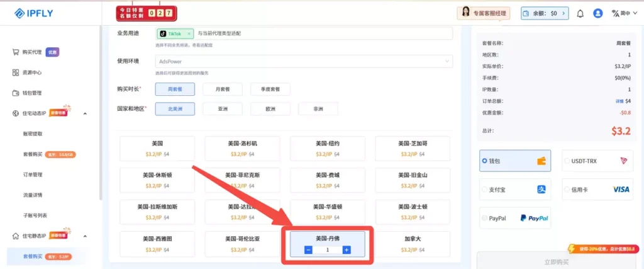Click the TikTok icon in the tag
The width and height of the screenshot is (644, 269).
click(163, 34)
